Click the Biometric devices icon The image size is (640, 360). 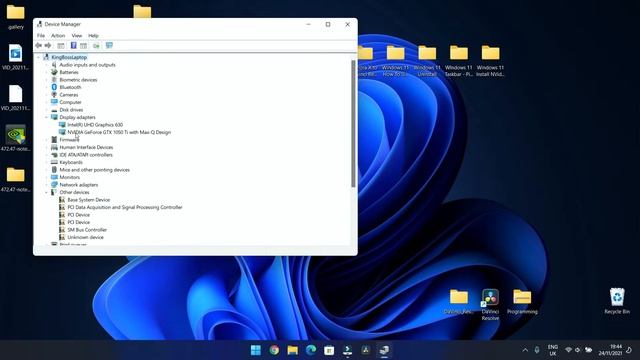pyautogui.click(x=54, y=80)
